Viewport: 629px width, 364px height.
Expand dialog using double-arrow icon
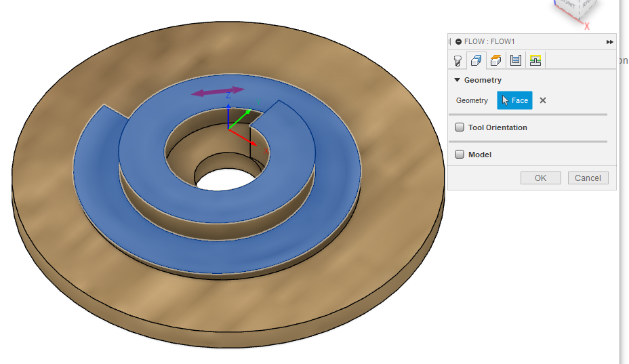pyautogui.click(x=609, y=41)
